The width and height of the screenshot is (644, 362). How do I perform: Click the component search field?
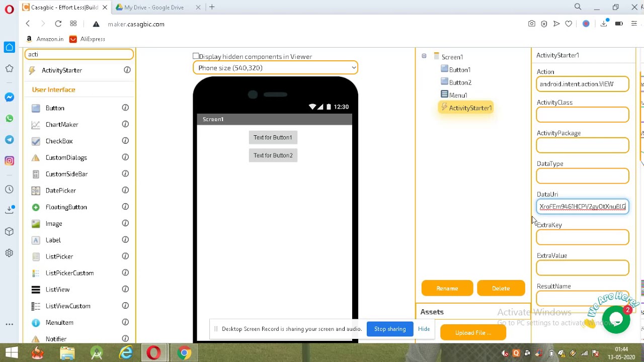pyautogui.click(x=79, y=54)
